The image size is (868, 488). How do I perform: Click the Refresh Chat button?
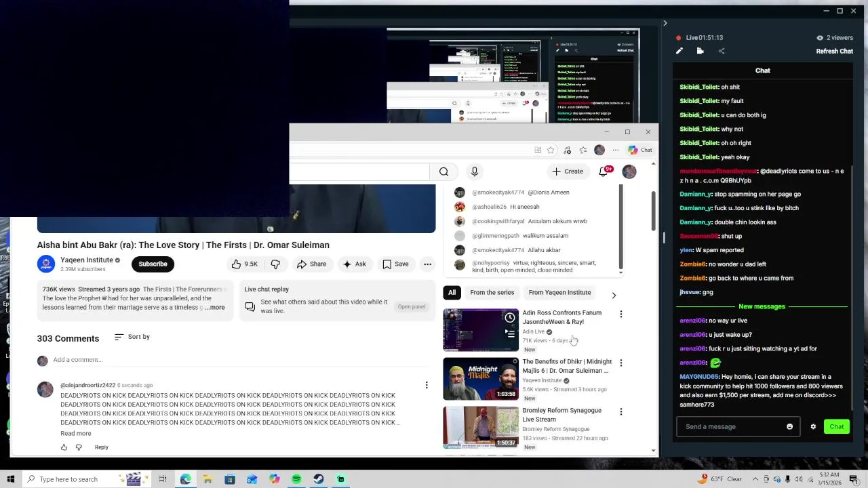(834, 52)
